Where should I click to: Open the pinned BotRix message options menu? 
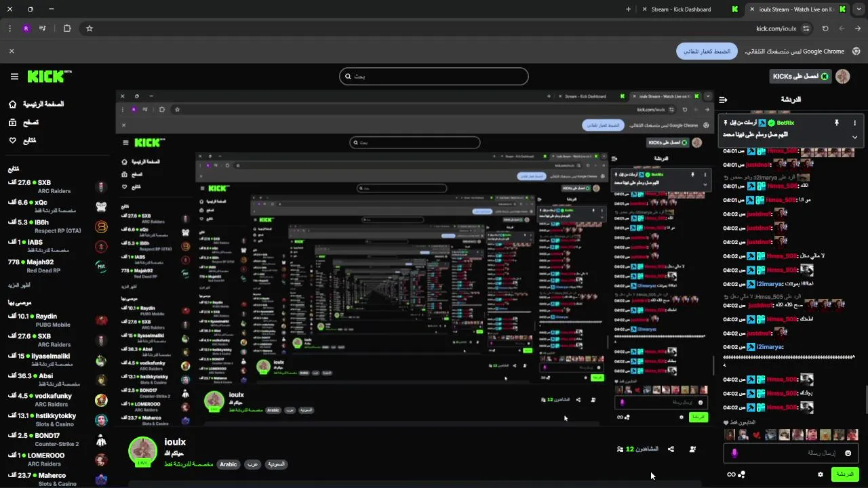(x=854, y=123)
